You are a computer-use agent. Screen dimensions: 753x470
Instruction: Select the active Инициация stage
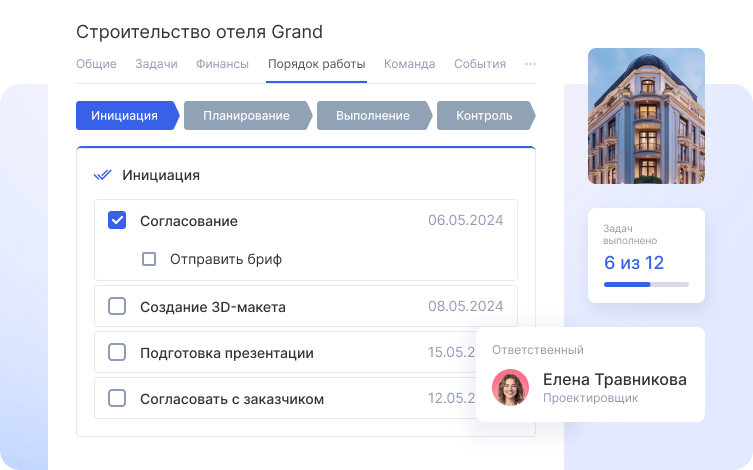point(124,116)
